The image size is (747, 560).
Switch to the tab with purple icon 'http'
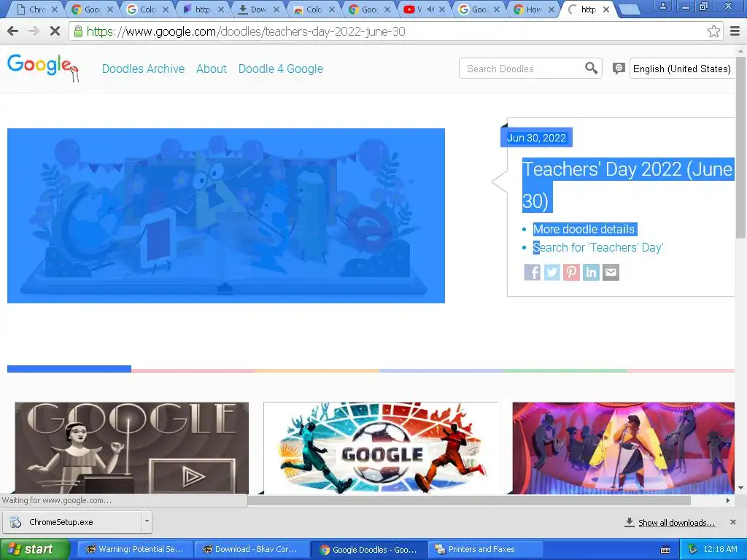click(203, 9)
